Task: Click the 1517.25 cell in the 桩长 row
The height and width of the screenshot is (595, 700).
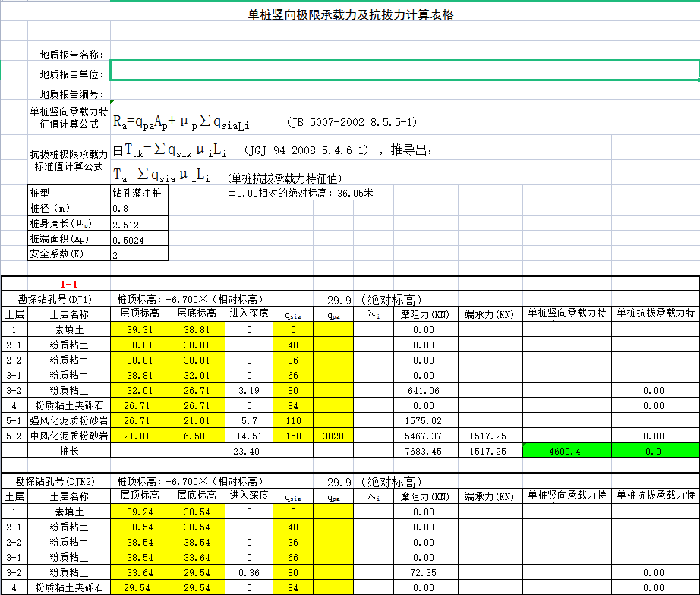Action: click(490, 451)
